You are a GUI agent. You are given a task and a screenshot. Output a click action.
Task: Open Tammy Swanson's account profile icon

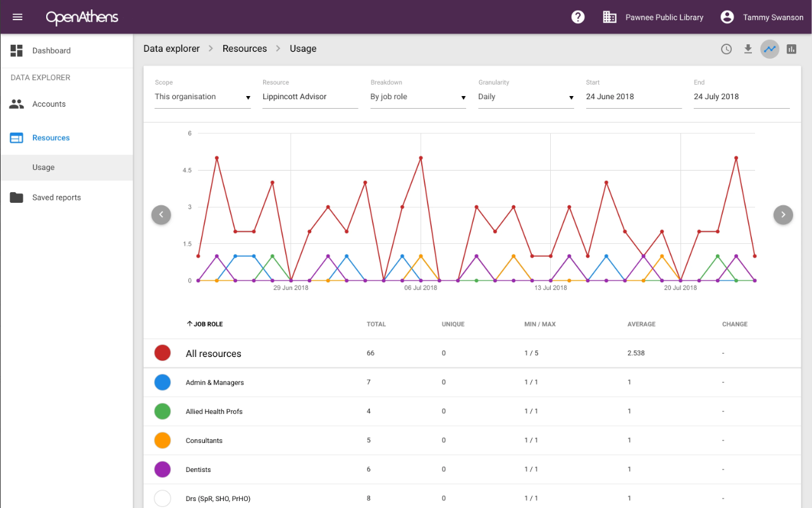pyautogui.click(x=727, y=17)
